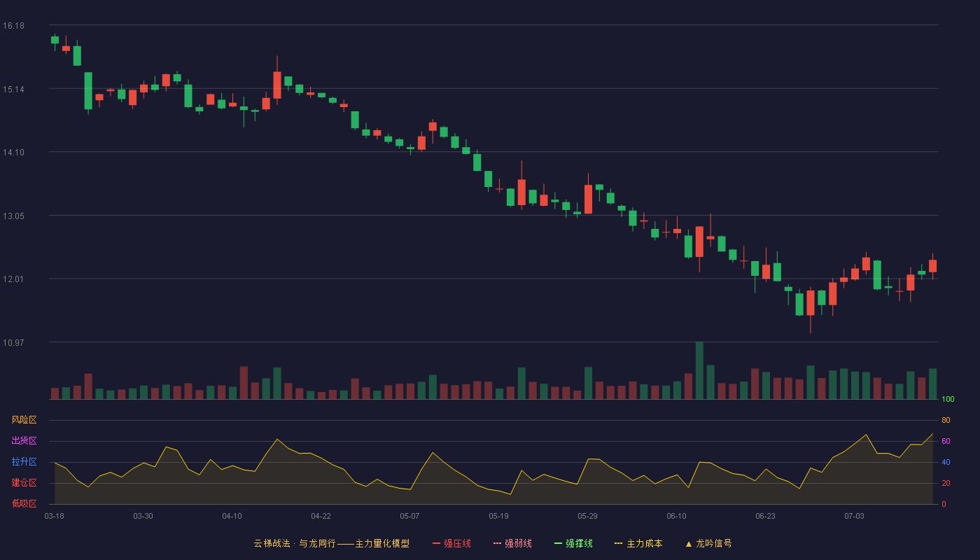This screenshot has height=560, width=980.
Task: Click the 14.10 price axis label
Action: click(13, 153)
